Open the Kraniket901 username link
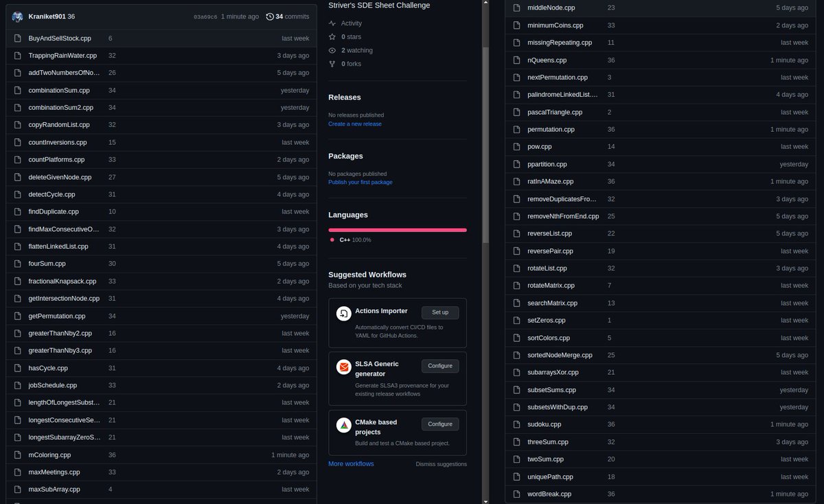Viewport: 824px width, 504px height. click(47, 16)
